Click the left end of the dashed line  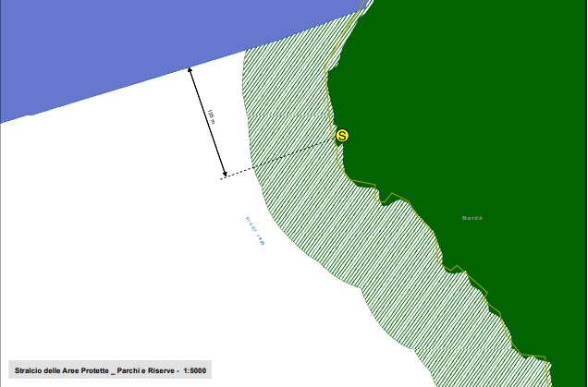click(x=222, y=178)
